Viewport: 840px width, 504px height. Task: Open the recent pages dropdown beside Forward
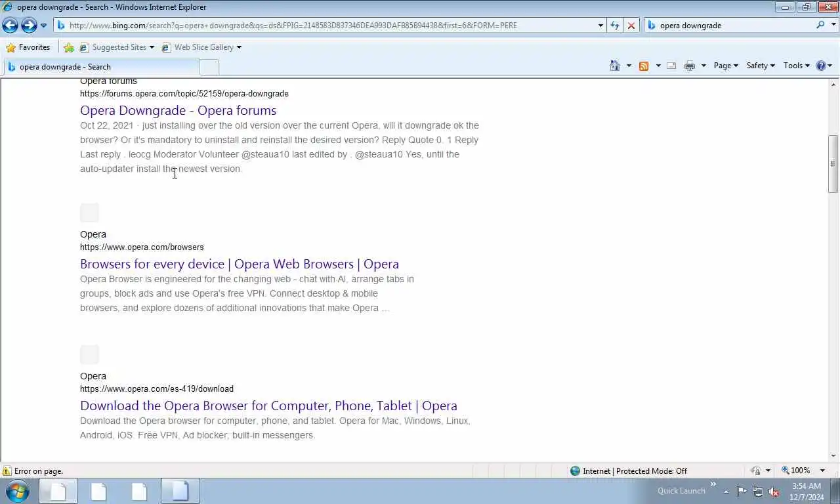tap(43, 26)
